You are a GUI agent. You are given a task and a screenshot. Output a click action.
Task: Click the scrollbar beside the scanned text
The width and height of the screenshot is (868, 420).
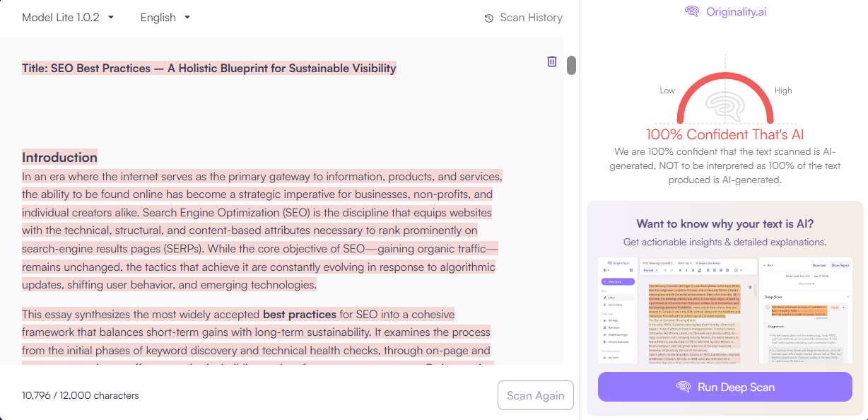[x=570, y=65]
